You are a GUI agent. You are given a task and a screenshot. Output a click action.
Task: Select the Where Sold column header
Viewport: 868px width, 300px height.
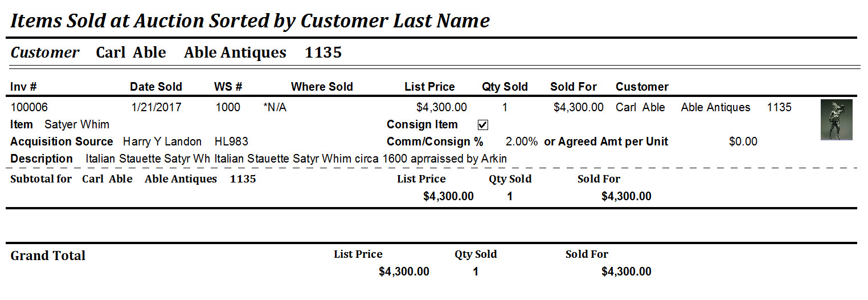click(x=322, y=87)
